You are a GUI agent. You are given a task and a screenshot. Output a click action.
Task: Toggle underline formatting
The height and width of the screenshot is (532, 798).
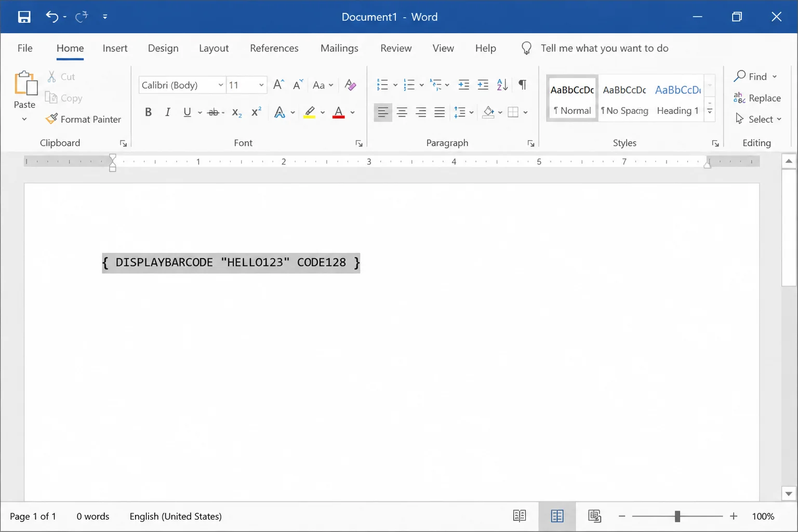pos(187,112)
